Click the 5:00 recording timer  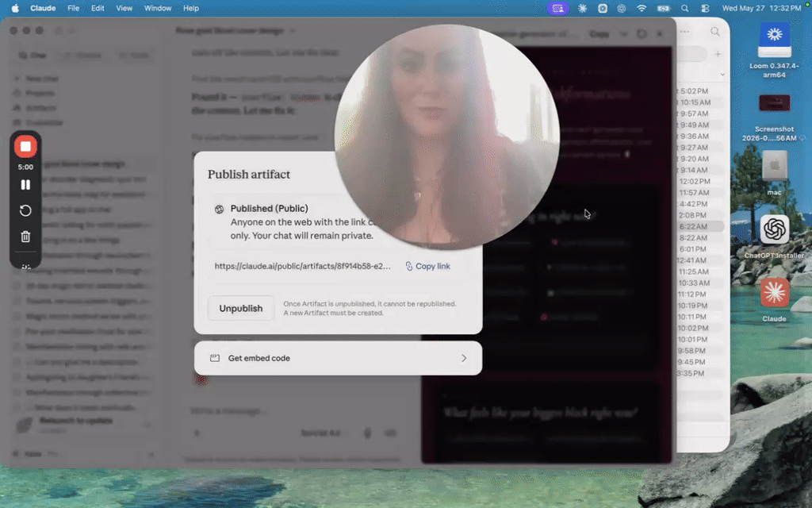pyautogui.click(x=25, y=167)
